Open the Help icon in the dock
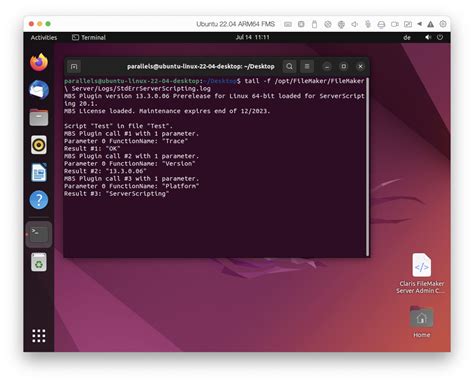Viewport: 474px width, 383px height. coord(39,200)
